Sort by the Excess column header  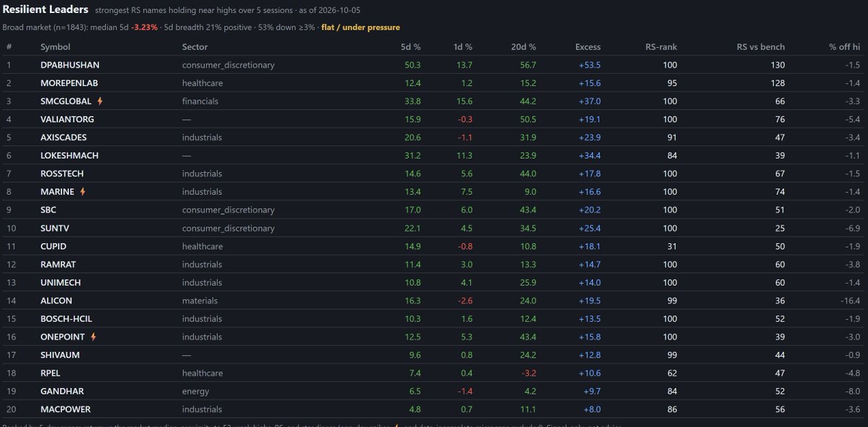587,47
